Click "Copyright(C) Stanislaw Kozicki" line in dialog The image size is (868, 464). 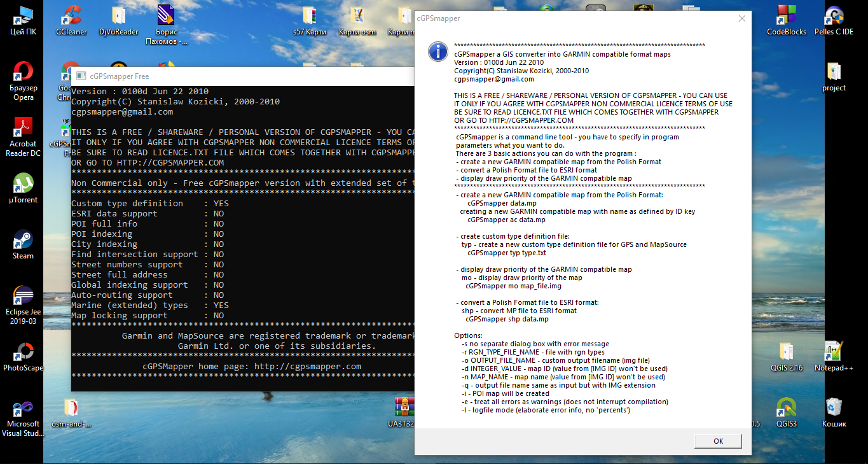pyautogui.click(x=521, y=71)
